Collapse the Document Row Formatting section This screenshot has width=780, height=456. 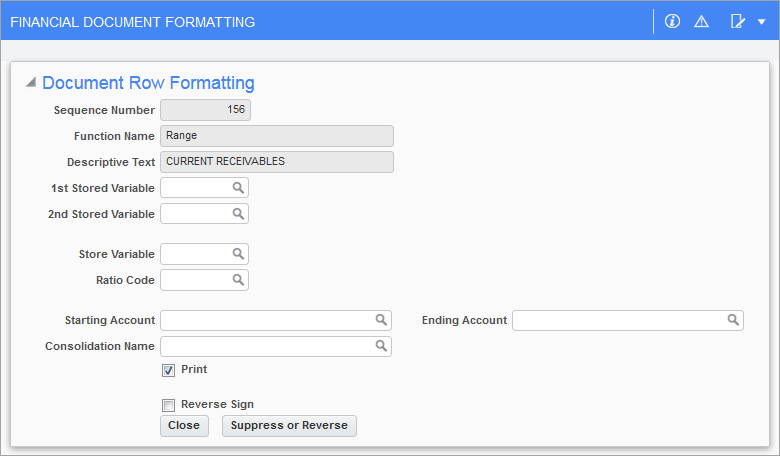click(x=31, y=82)
